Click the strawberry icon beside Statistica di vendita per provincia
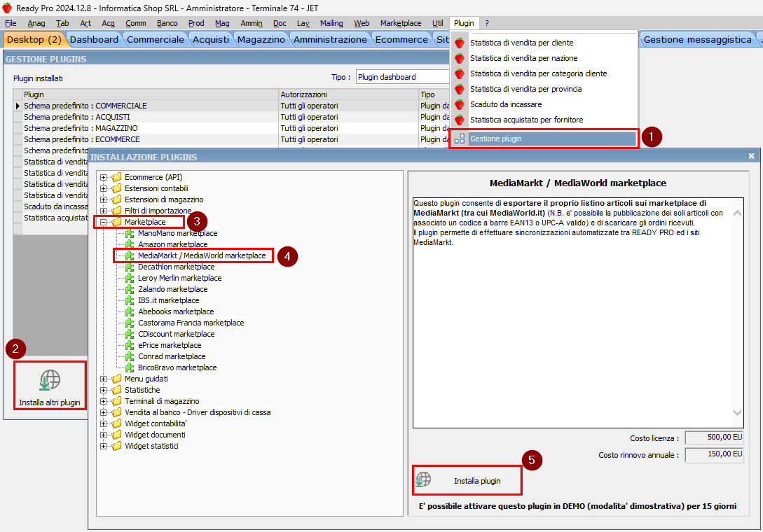This screenshot has height=532, width=763. [x=460, y=90]
